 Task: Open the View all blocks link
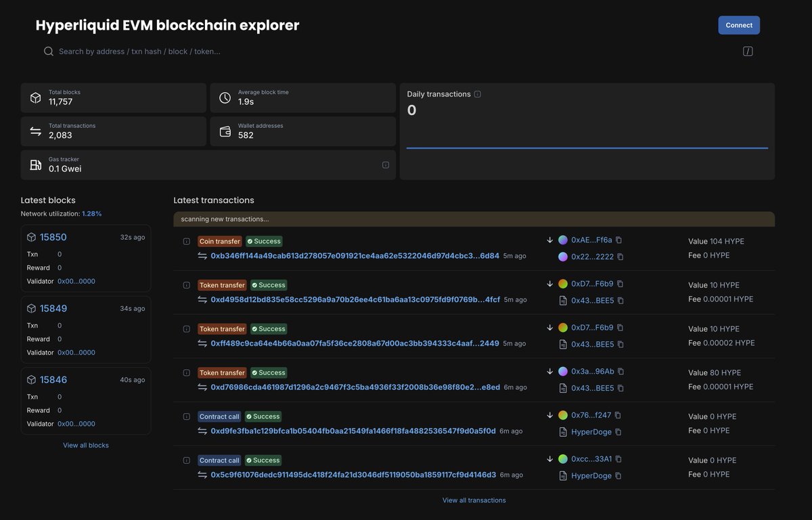[x=87, y=443]
